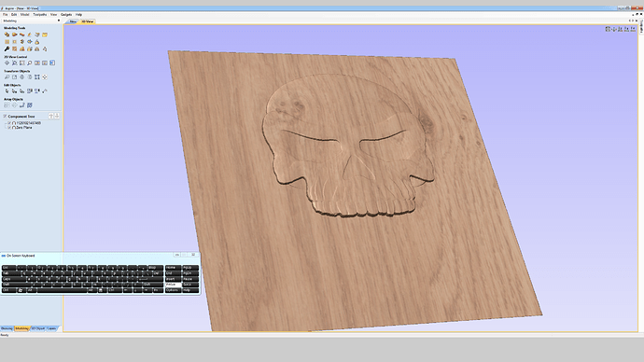Select the Pan view crosshair tool
Viewport: 644px width, 362px height.
click(x=7, y=63)
